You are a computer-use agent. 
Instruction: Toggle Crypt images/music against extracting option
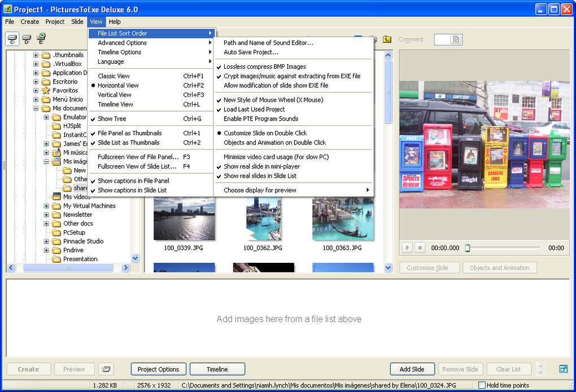click(x=294, y=76)
